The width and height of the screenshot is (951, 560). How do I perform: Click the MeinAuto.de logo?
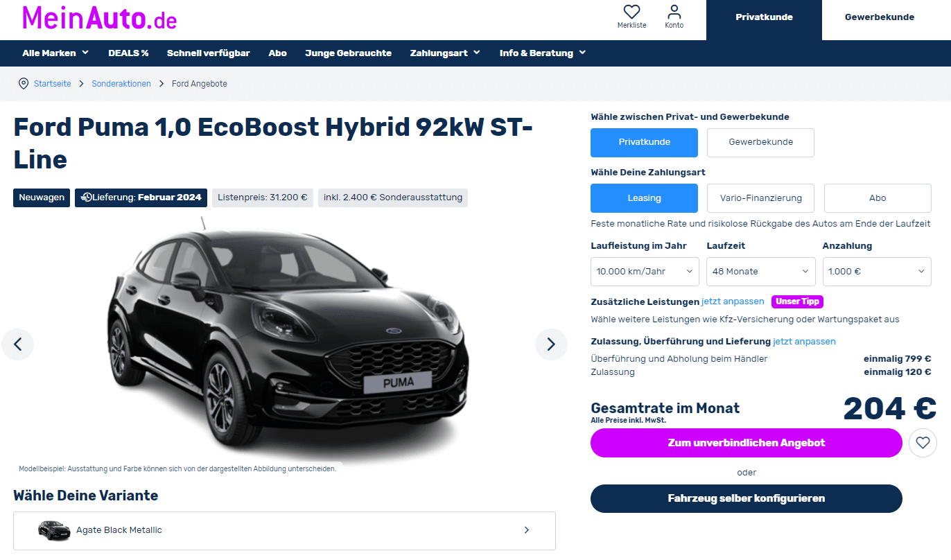click(100, 18)
